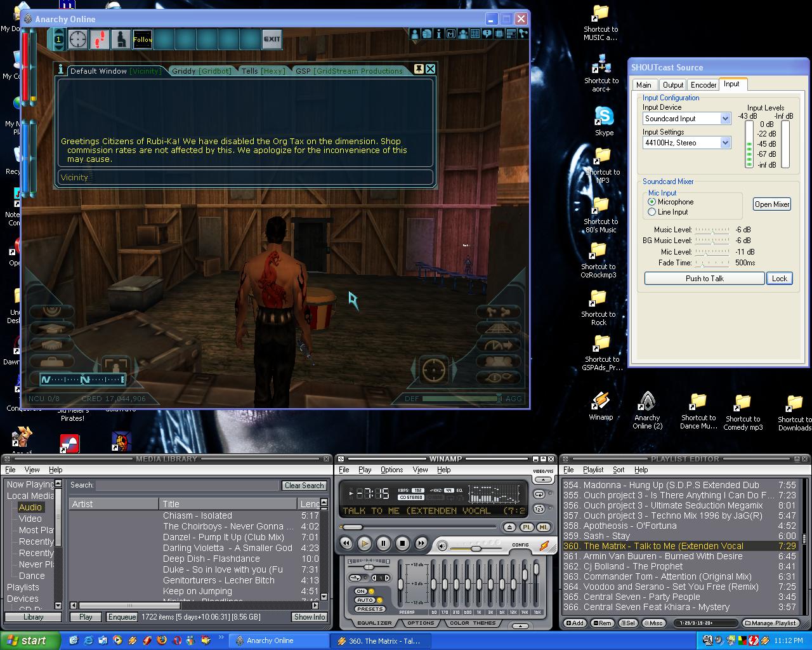Pause the track in Winamp
The height and width of the screenshot is (650, 812).
point(383,543)
